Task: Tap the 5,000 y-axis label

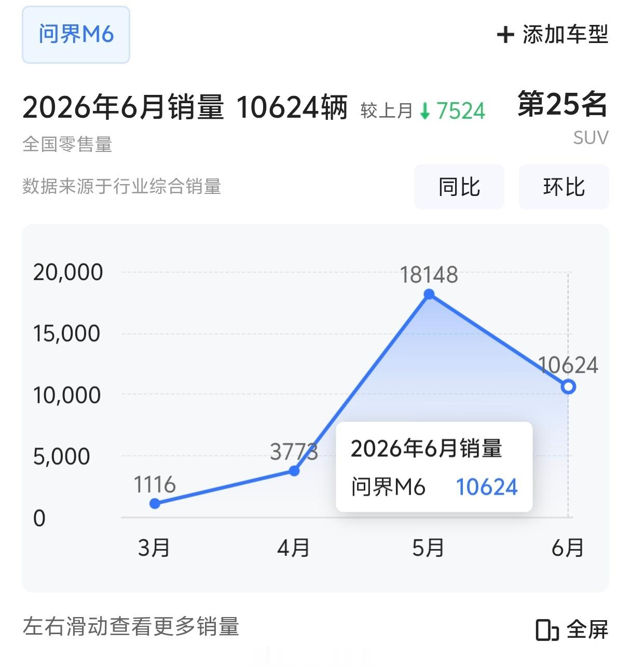Action: [x=61, y=457]
